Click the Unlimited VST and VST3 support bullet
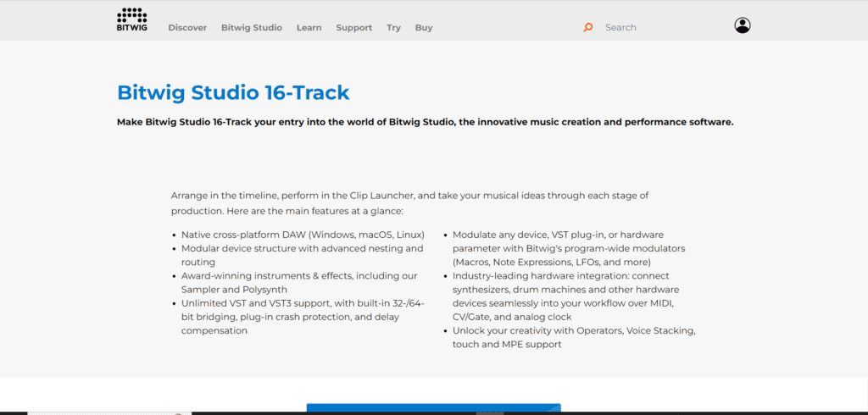The image size is (868, 415). 302,317
